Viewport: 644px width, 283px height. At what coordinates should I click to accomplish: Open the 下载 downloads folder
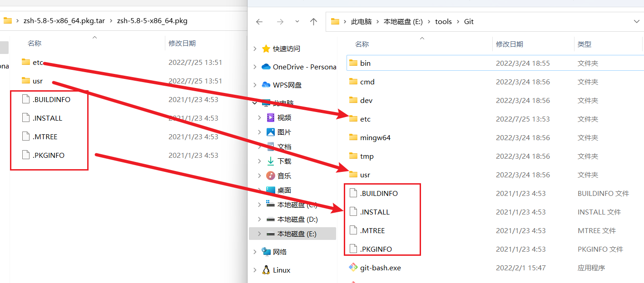pos(284,161)
